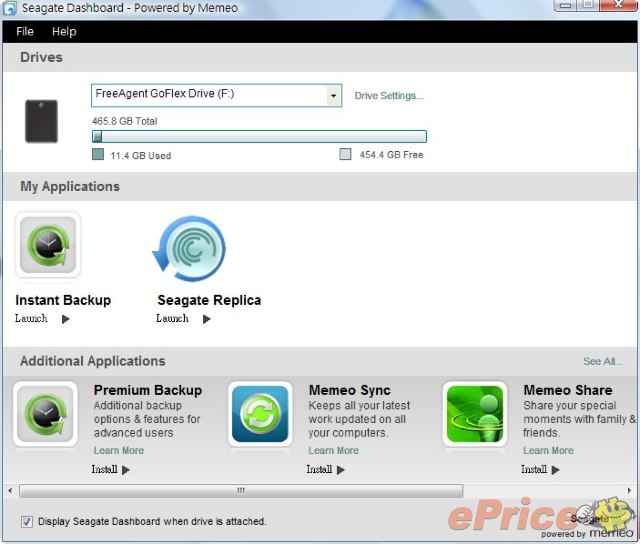The image size is (640, 544).
Task: Launch Seagate Replica
Action: [206, 319]
